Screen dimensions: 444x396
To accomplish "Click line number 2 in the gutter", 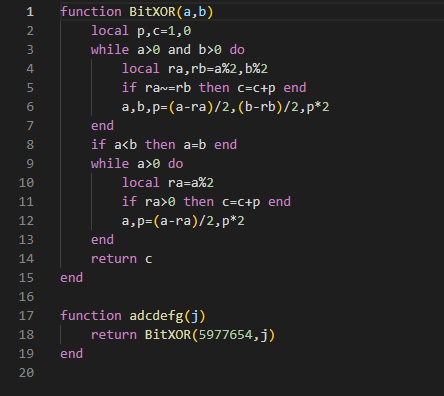I will point(30,31).
